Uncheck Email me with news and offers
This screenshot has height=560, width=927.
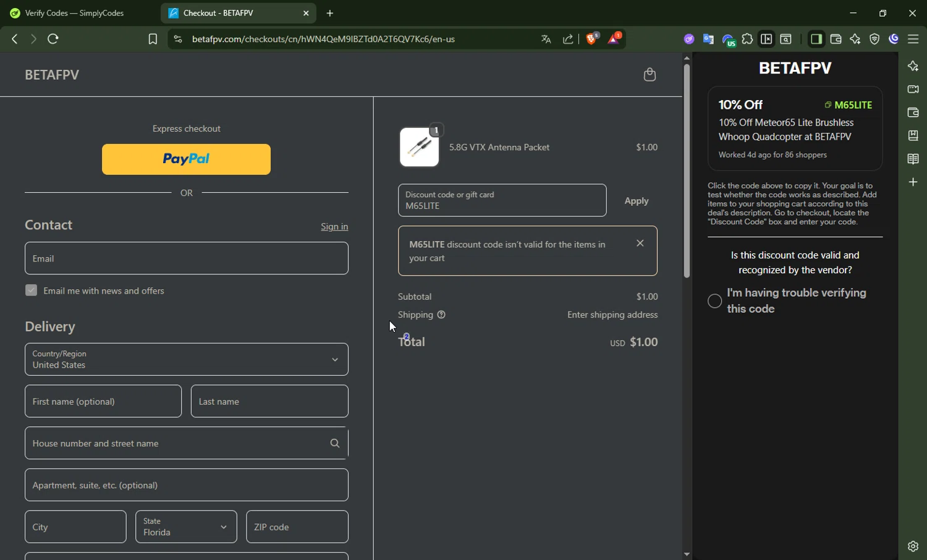click(x=31, y=291)
